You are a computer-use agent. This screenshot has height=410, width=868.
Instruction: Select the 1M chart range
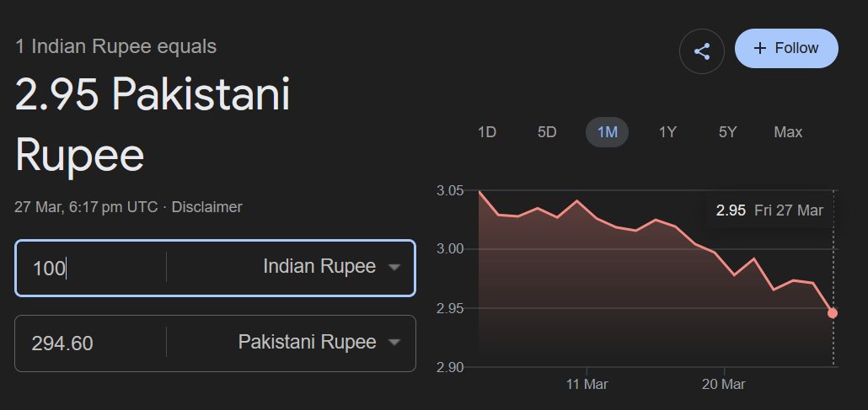[x=607, y=132]
